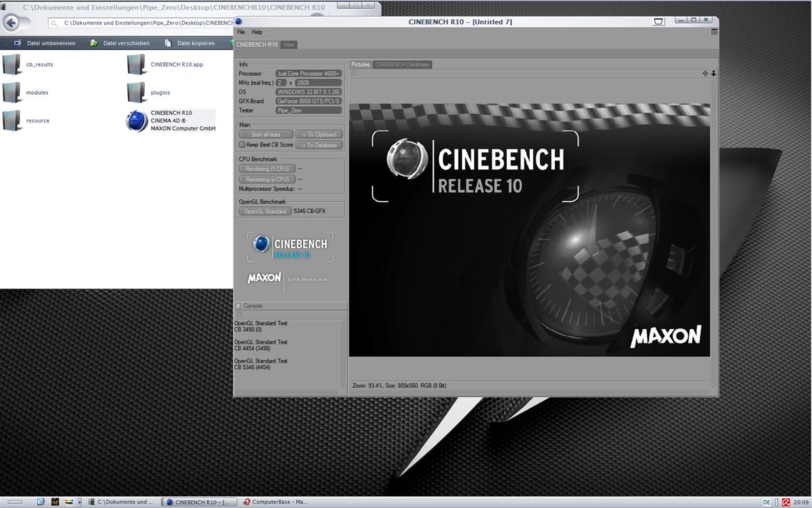Click the Explorer address bar path
Image resolution: width=812 pixels, height=508 pixels.
click(x=142, y=22)
